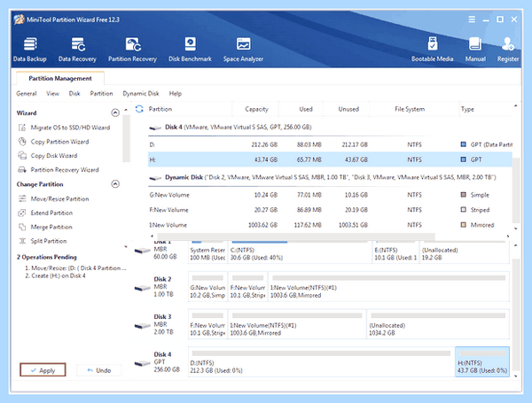Select the D: partition row
Screen dimensions: 532x403
[x=330, y=144]
